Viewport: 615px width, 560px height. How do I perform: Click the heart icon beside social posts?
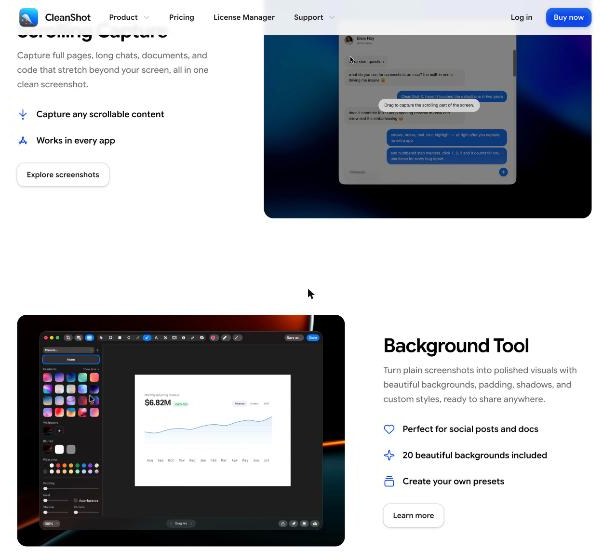coord(389,429)
